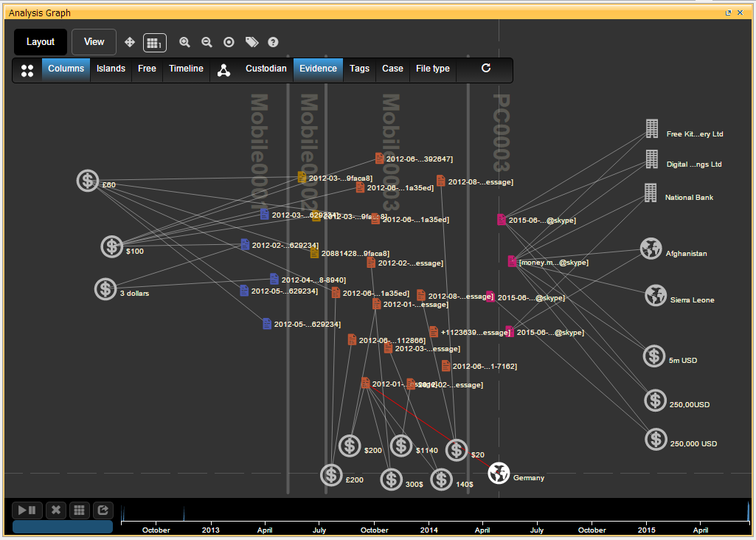Click the zoom out magnifier icon
Image resolution: width=756 pixels, height=540 pixels.
pyautogui.click(x=207, y=43)
